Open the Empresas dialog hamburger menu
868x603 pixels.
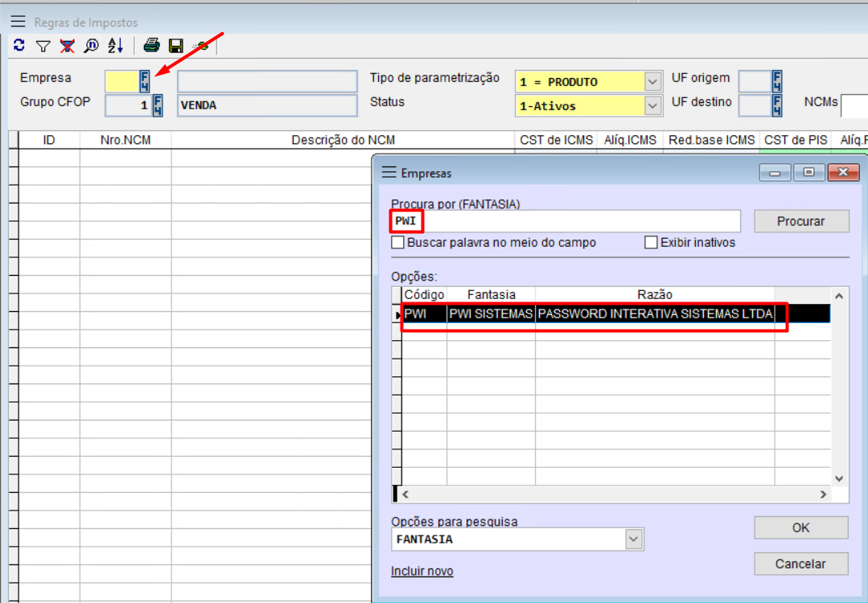389,173
